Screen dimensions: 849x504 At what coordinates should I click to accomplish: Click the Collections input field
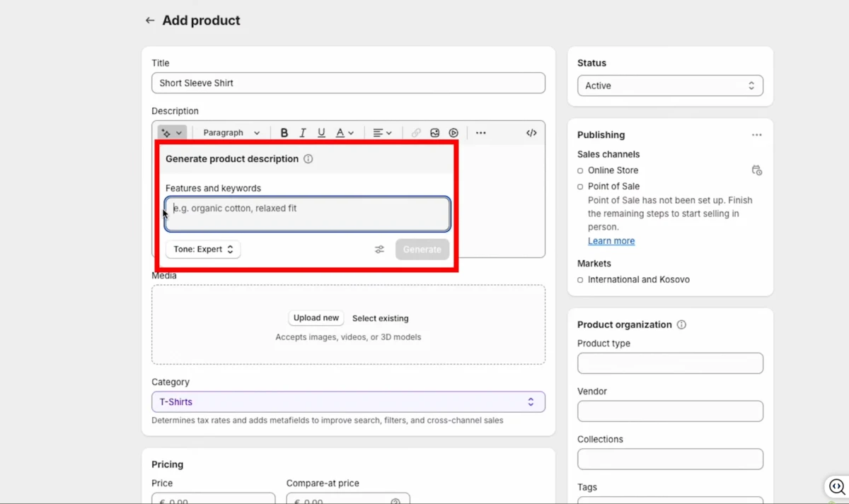(670, 459)
